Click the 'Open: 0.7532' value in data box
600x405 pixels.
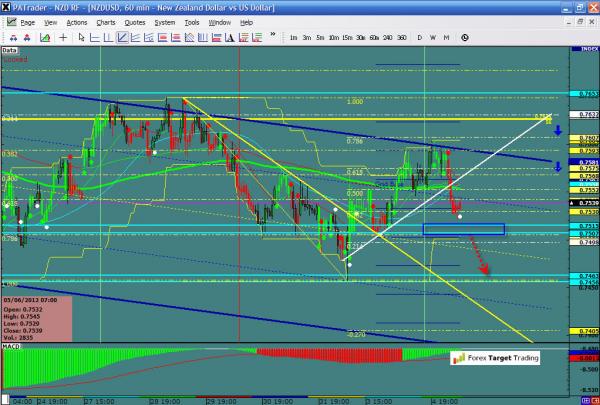[23, 309]
